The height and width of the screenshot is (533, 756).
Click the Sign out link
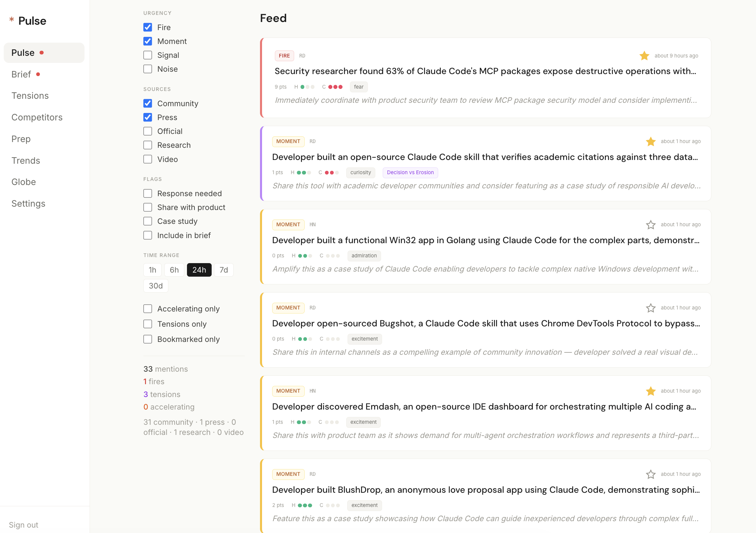click(23, 525)
